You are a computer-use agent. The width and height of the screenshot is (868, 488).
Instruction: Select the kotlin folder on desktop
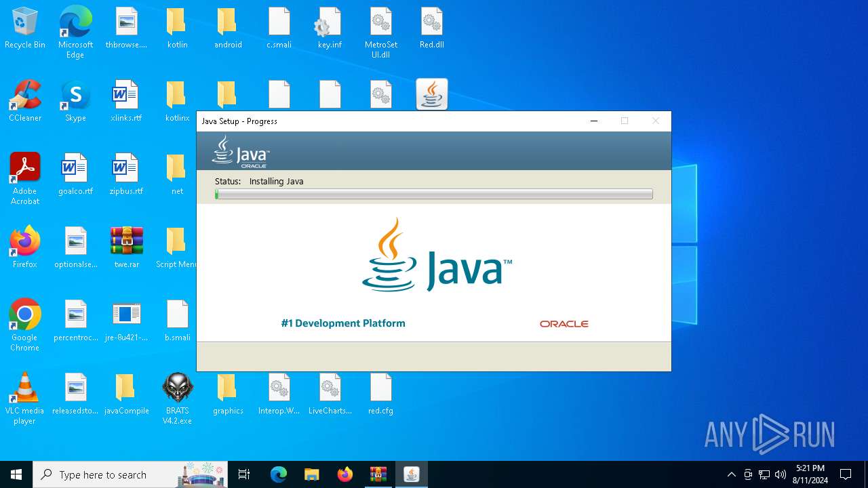click(x=177, y=28)
